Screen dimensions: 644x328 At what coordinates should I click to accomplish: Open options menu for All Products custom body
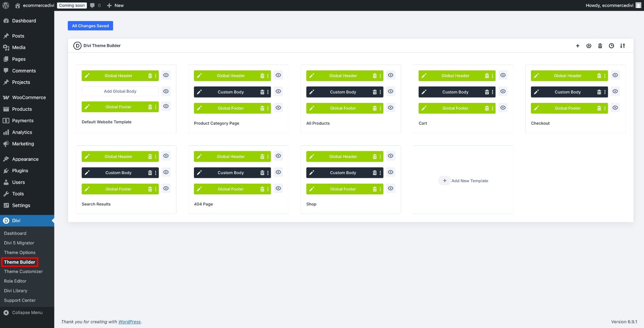point(380,92)
